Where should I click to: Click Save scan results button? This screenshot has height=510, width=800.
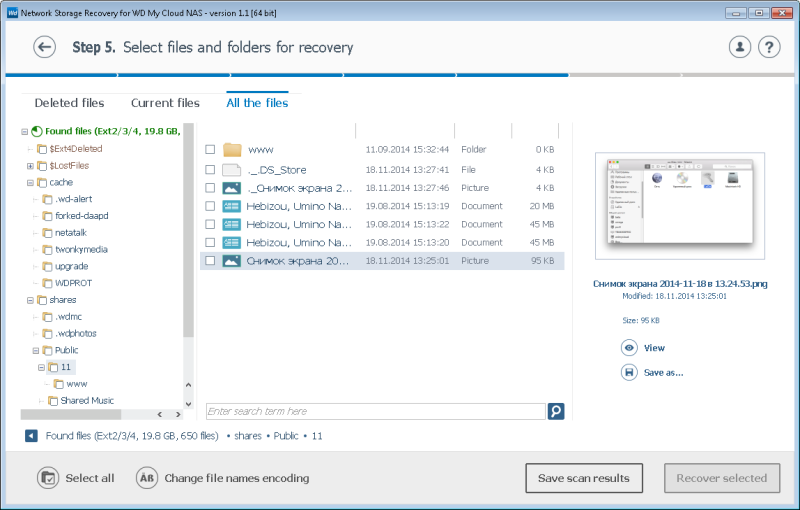(584, 478)
